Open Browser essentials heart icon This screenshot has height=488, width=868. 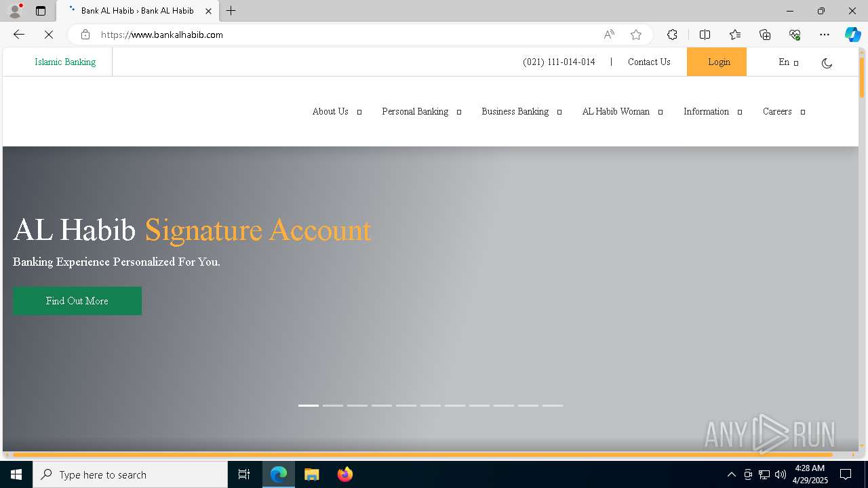pyautogui.click(x=795, y=35)
